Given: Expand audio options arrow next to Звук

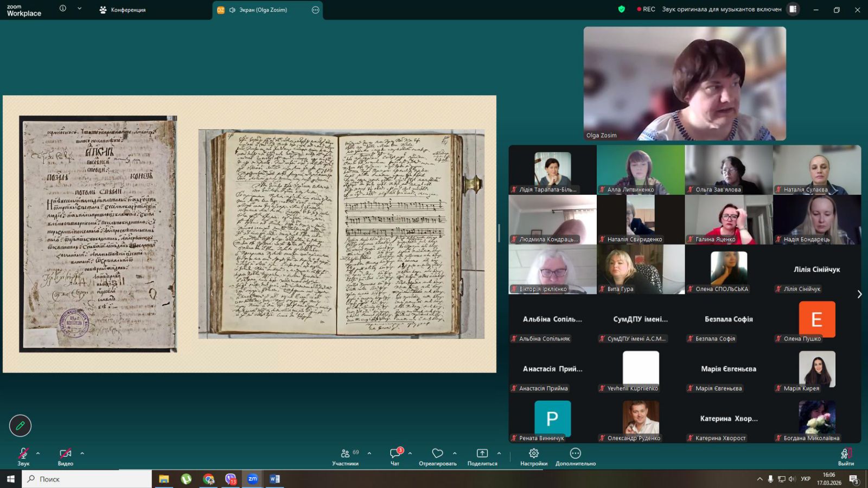Looking at the screenshot, I should pyautogui.click(x=38, y=453).
